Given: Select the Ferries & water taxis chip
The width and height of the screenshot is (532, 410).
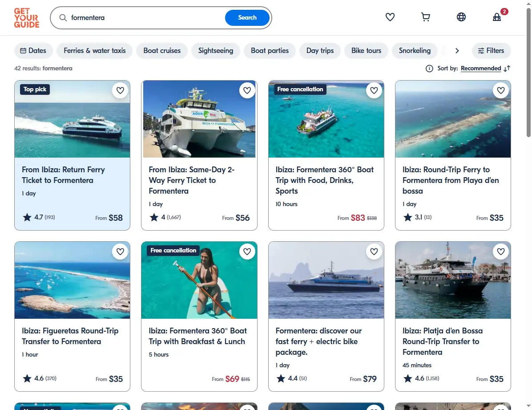Looking at the screenshot, I should [x=95, y=51].
